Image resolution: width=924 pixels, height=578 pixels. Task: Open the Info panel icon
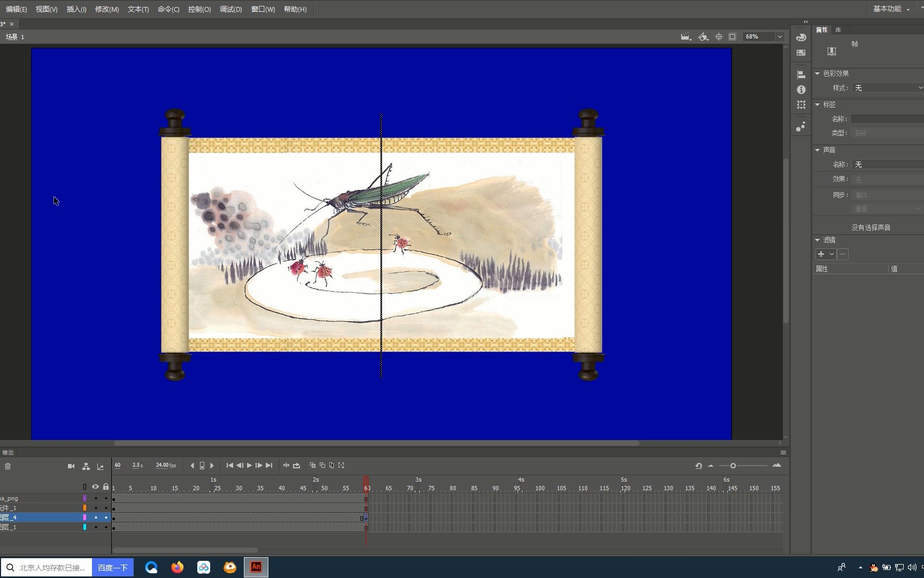click(x=801, y=90)
